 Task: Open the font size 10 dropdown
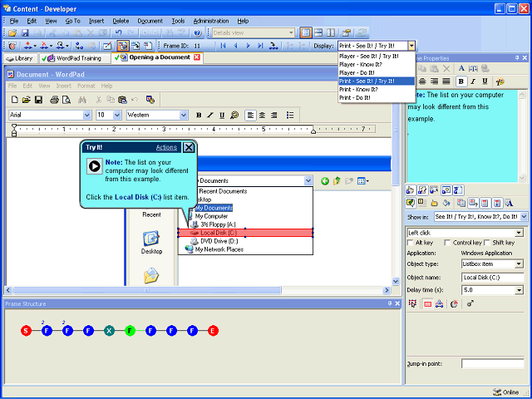[x=117, y=115]
